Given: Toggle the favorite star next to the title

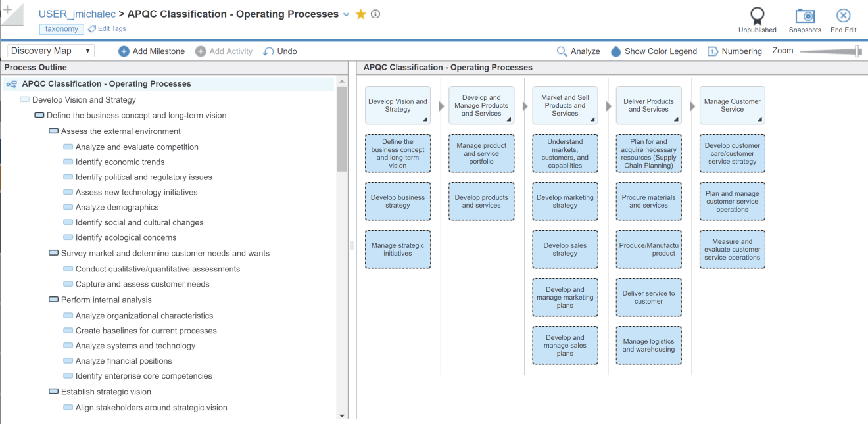Looking at the screenshot, I should 360,13.
